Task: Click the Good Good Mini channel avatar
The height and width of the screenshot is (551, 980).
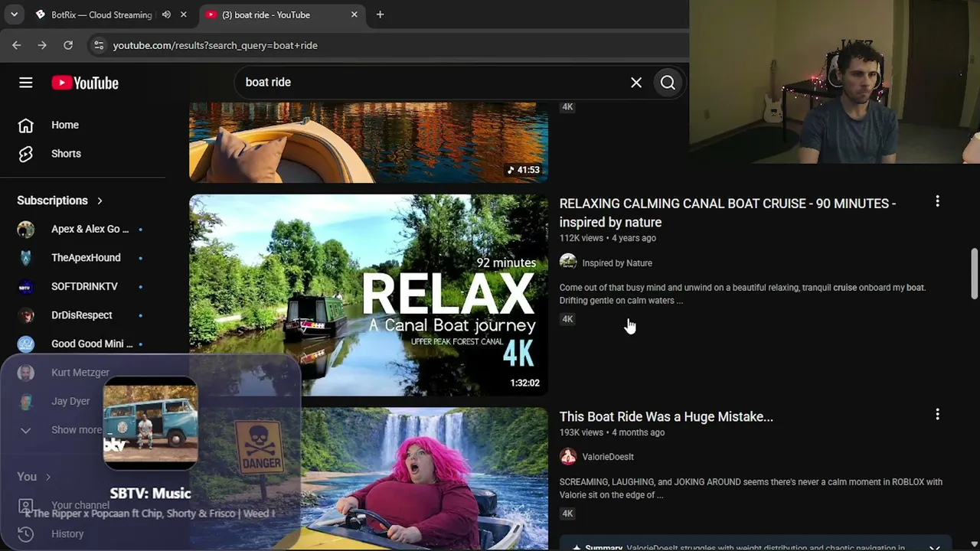Action: [x=26, y=344]
